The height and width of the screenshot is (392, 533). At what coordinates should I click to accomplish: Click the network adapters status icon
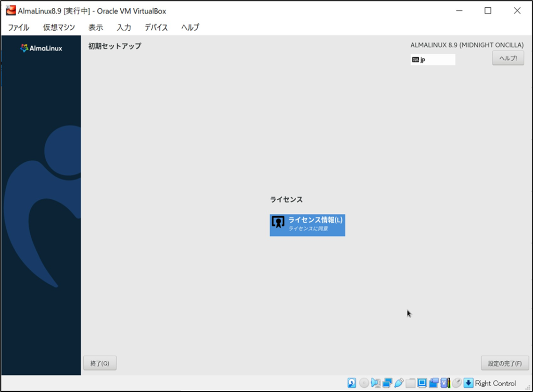click(x=387, y=383)
